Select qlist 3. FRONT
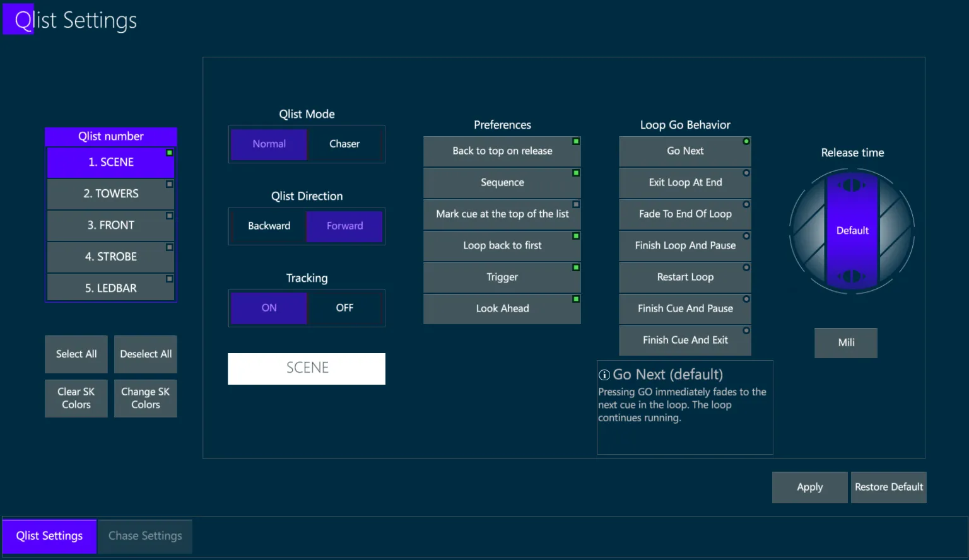The width and height of the screenshot is (969, 560). tap(110, 225)
